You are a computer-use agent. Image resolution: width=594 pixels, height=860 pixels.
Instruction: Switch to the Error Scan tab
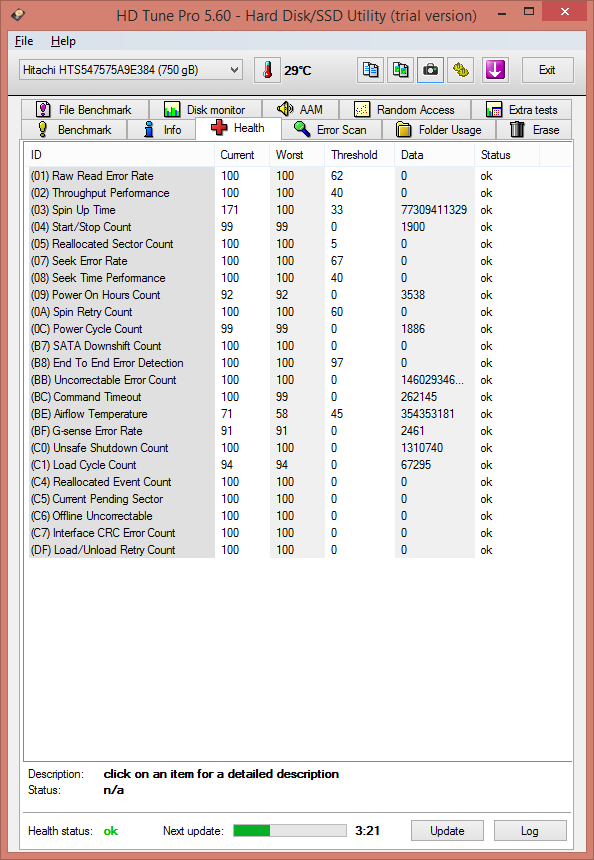(331, 130)
